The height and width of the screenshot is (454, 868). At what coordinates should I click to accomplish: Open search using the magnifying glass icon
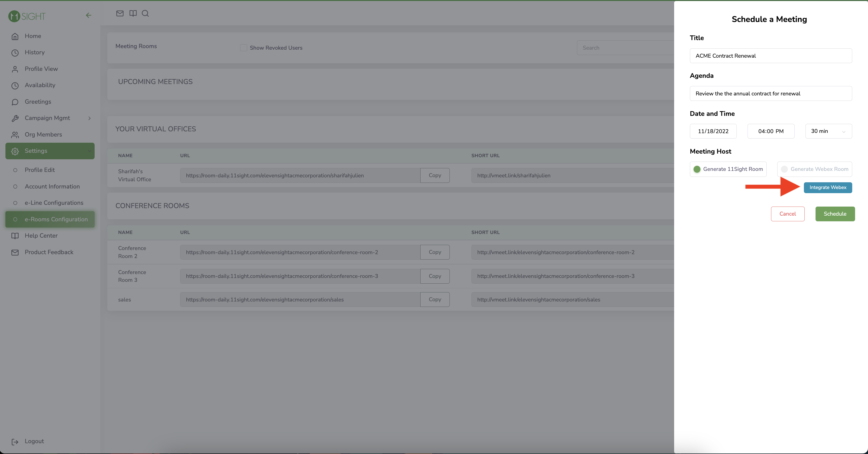point(146,13)
